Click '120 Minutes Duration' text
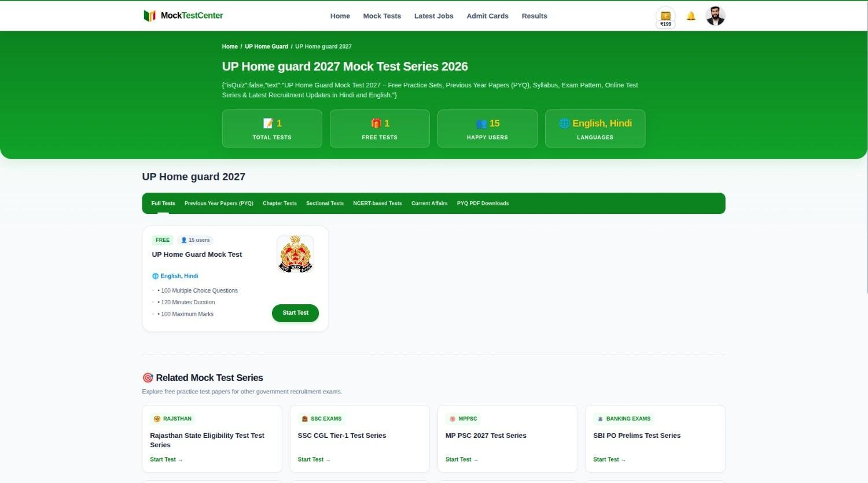This screenshot has width=868, height=483. click(187, 302)
